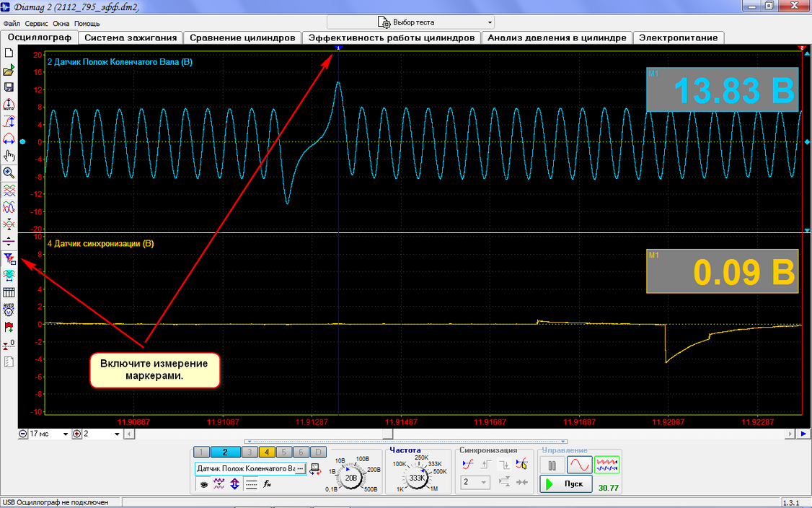Select channel 1 button
The image size is (812, 508).
click(201, 452)
